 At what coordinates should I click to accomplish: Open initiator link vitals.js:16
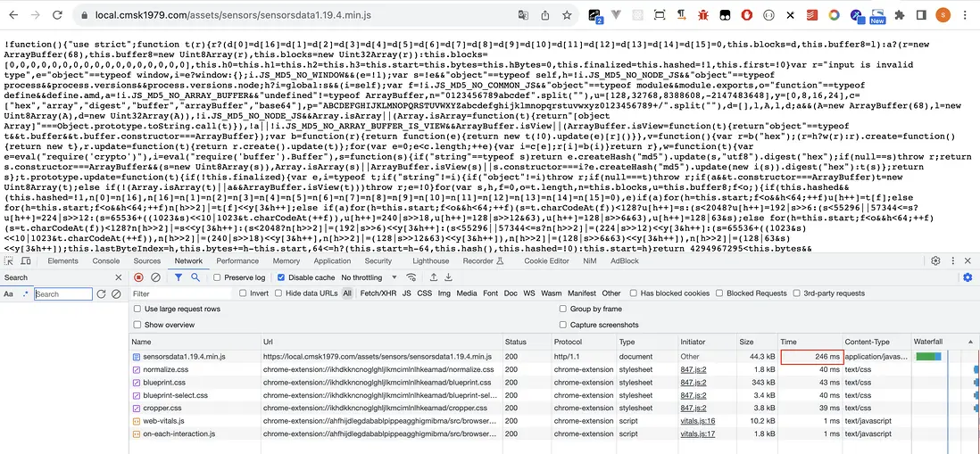(x=697, y=421)
